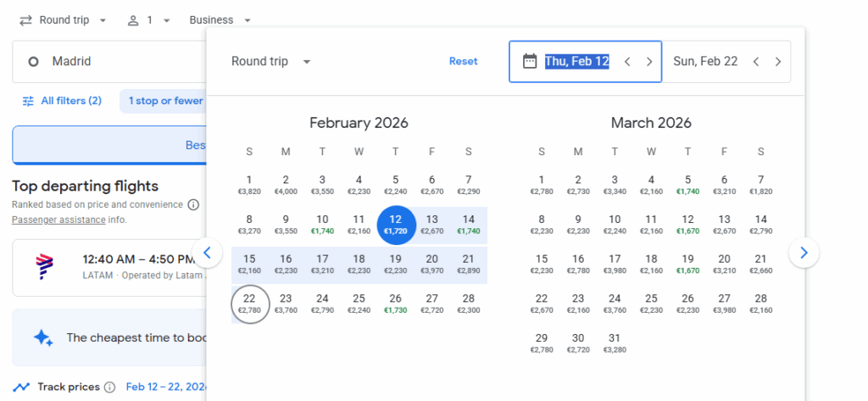Image resolution: width=868 pixels, height=401 pixels.
Task: Open All filters panel
Action: point(61,101)
